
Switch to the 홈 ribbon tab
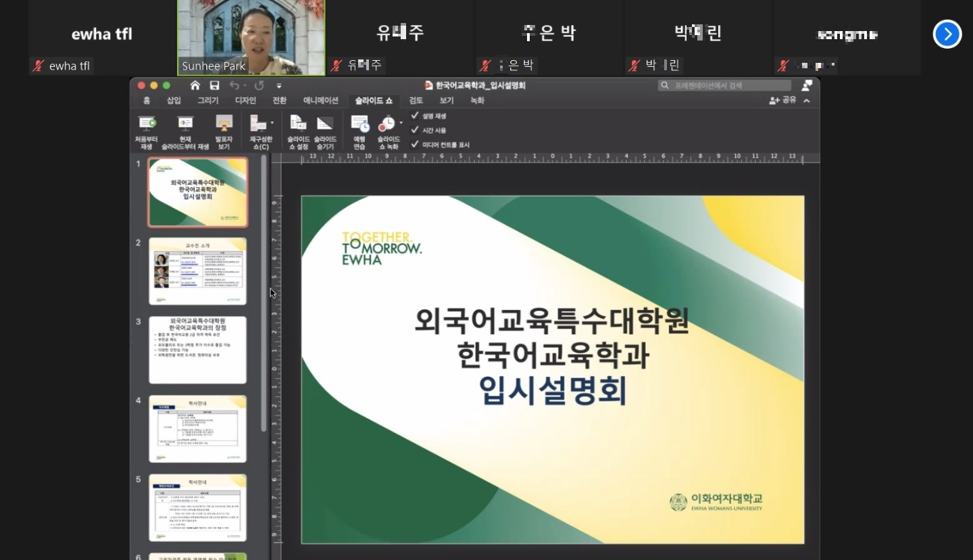click(147, 100)
